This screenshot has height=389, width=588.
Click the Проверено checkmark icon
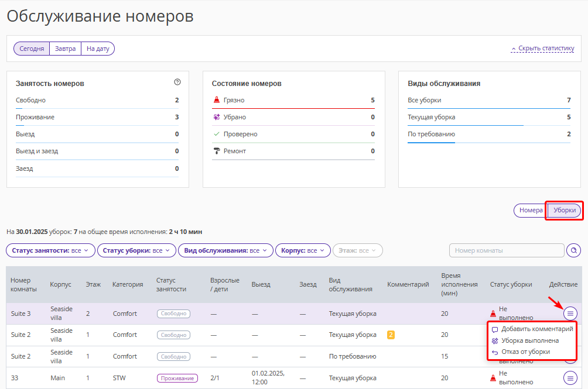216,134
